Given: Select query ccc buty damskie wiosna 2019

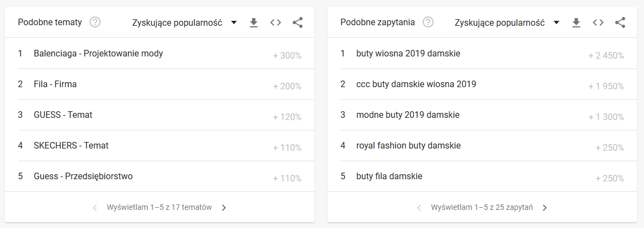Looking at the screenshot, I should pos(483,84).
